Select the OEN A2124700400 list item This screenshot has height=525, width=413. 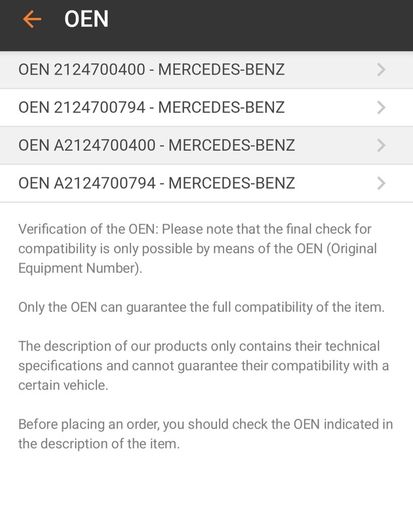point(206,145)
